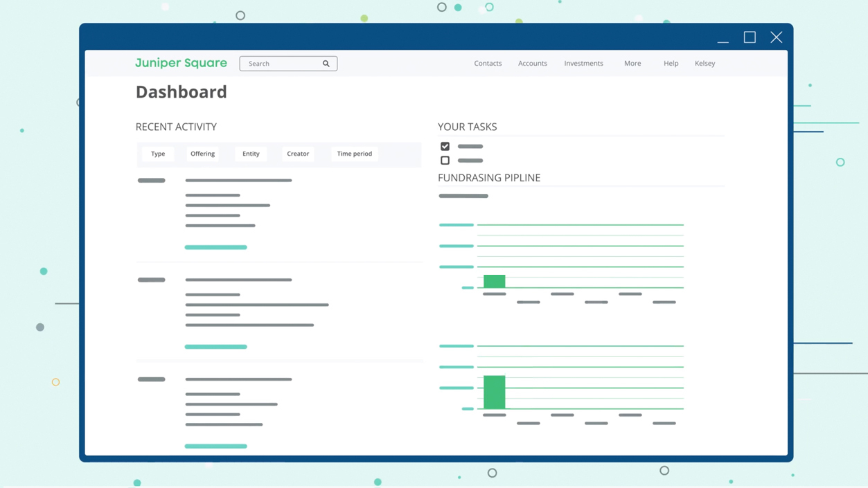Navigate to Investments

coord(583,63)
